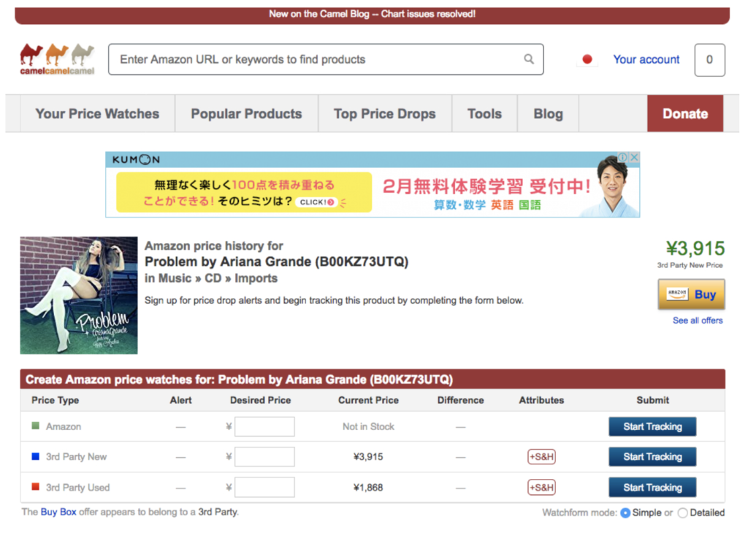Viewport: 748px width, 560px height.
Task: Click the 'in Music » CD » Imports' category text
Action: coord(211,278)
